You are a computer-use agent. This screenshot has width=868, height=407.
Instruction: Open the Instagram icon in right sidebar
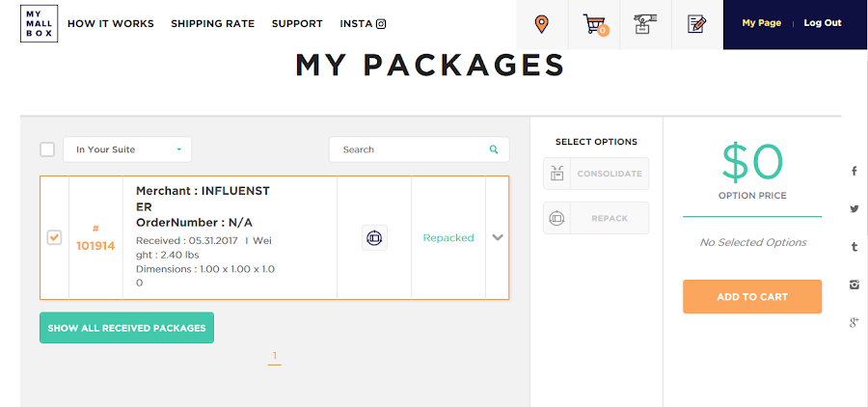(854, 285)
